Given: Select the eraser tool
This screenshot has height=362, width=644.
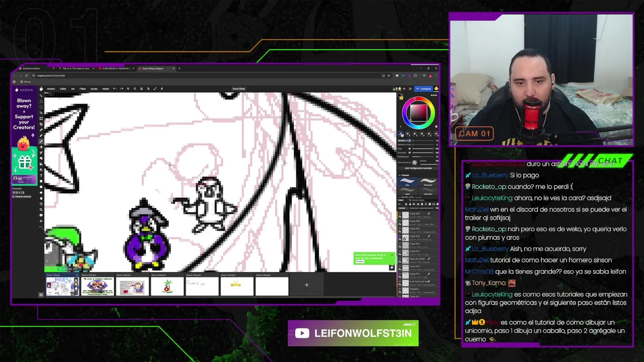Looking at the screenshot, I should [41, 147].
